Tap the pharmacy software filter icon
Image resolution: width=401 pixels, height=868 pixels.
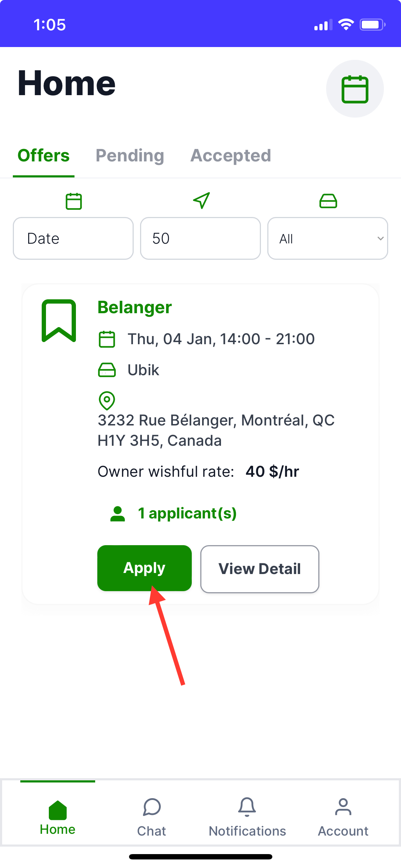click(328, 201)
